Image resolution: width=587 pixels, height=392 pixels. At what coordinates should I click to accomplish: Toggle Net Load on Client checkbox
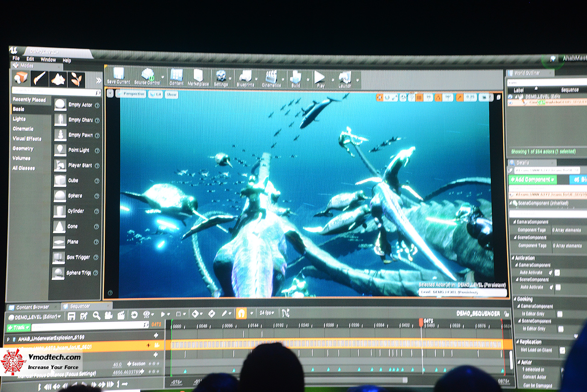coord(562,350)
